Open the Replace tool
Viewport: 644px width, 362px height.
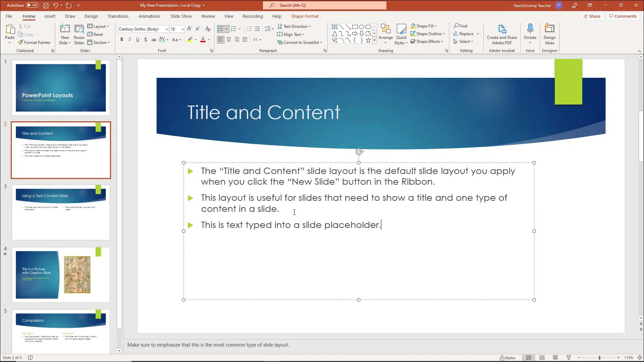[466, 34]
